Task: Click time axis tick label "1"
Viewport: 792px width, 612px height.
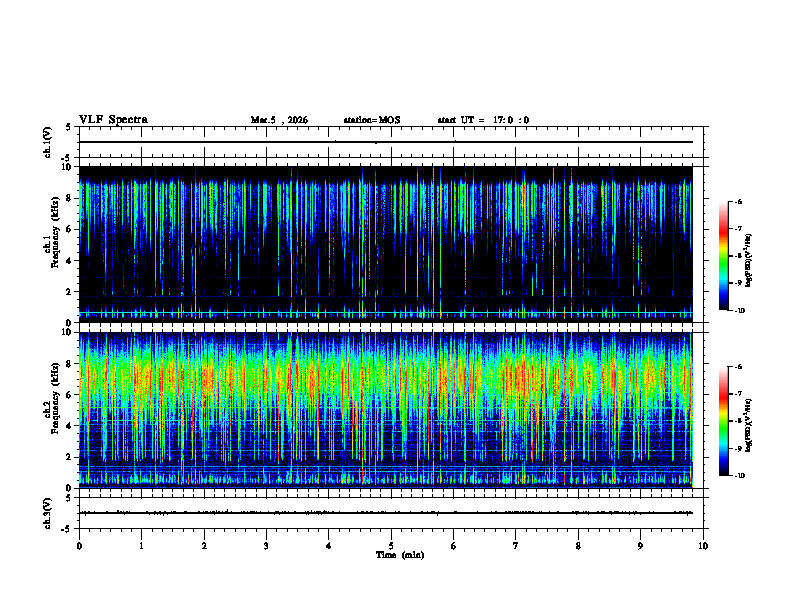Action: [x=141, y=546]
